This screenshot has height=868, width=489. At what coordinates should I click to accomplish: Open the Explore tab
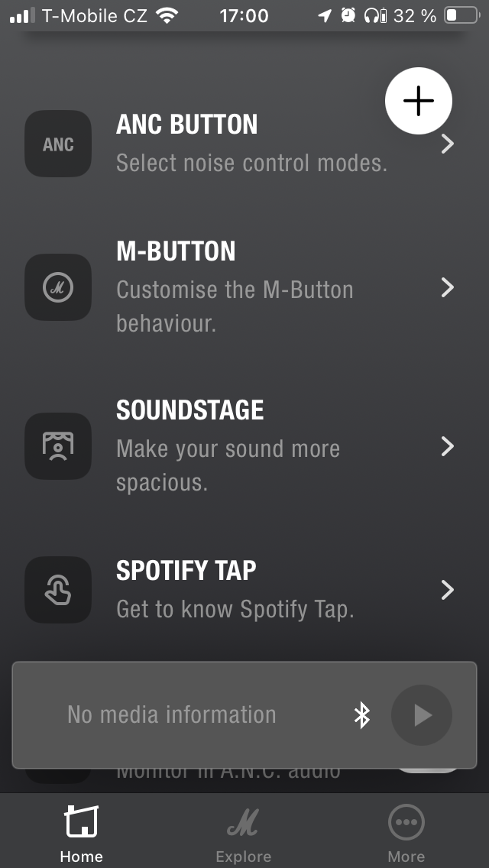coord(244,833)
